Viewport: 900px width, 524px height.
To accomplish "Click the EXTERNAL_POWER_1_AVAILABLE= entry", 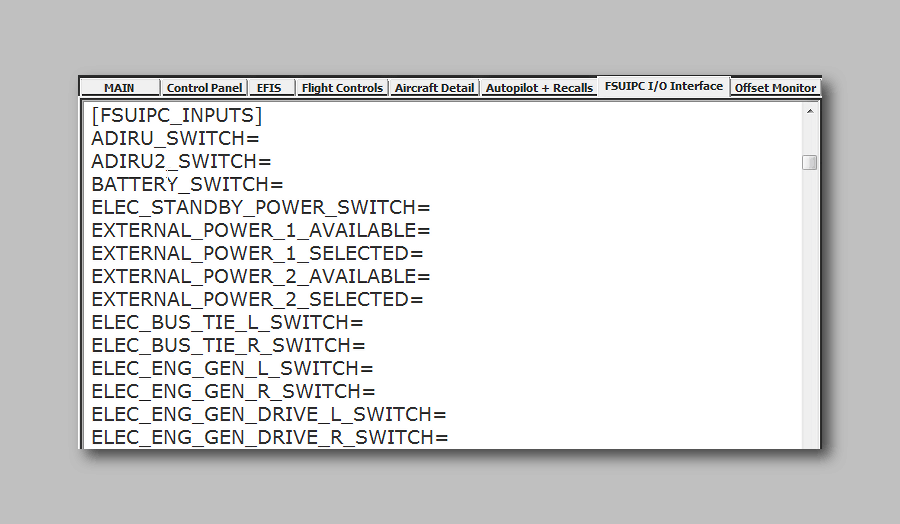I will click(x=260, y=230).
